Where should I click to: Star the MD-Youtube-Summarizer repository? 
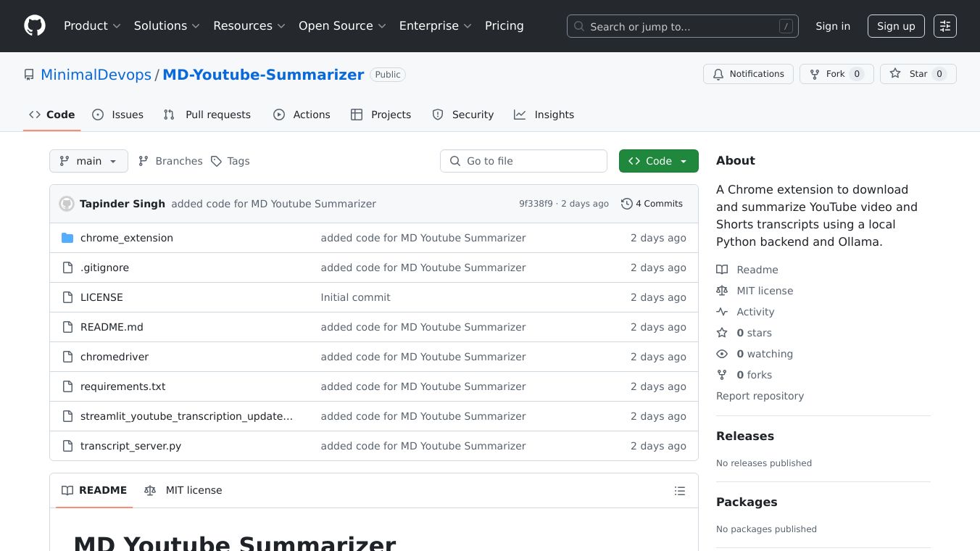[x=918, y=74]
